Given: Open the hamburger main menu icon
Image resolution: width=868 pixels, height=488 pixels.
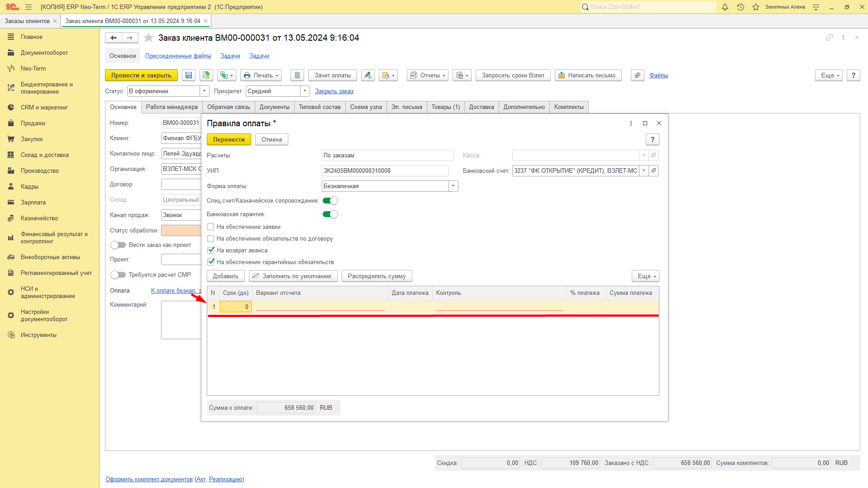Looking at the screenshot, I should [29, 7].
